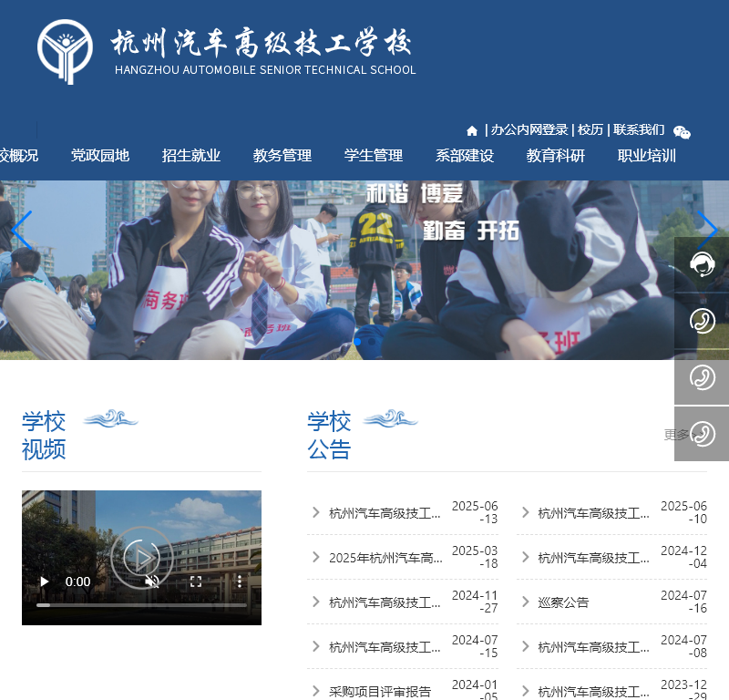
Task: Click the video progress seek bar
Action: tap(141, 604)
